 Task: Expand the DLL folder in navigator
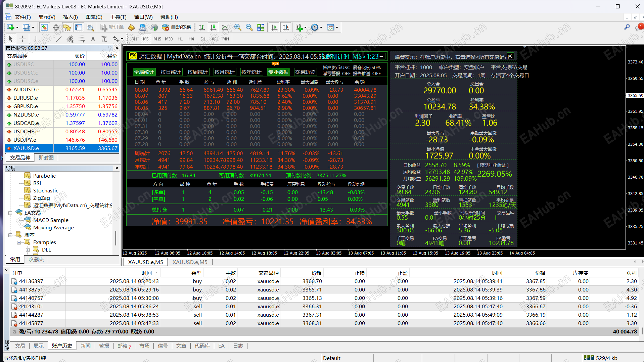[28, 250]
